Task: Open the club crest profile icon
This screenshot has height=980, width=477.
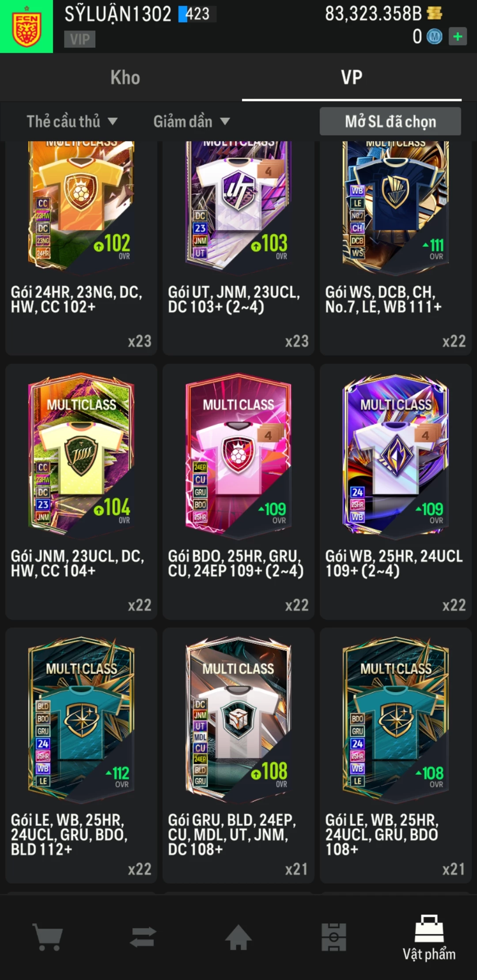Action: tap(26, 26)
